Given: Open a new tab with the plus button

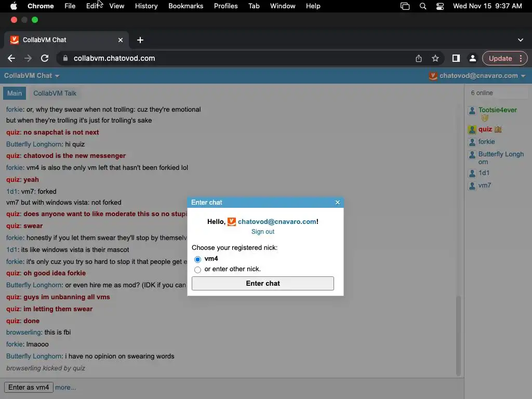Looking at the screenshot, I should (140, 40).
